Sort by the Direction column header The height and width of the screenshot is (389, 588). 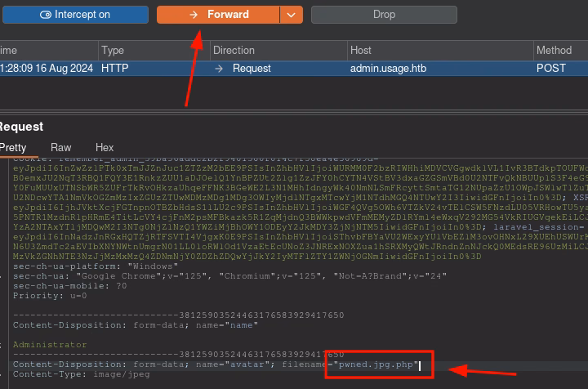(278, 51)
